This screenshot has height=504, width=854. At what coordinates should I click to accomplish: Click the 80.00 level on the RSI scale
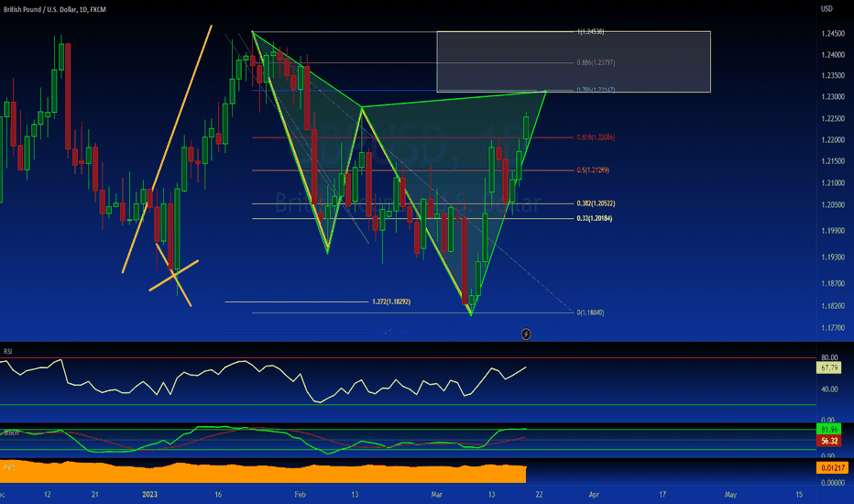[829, 357]
